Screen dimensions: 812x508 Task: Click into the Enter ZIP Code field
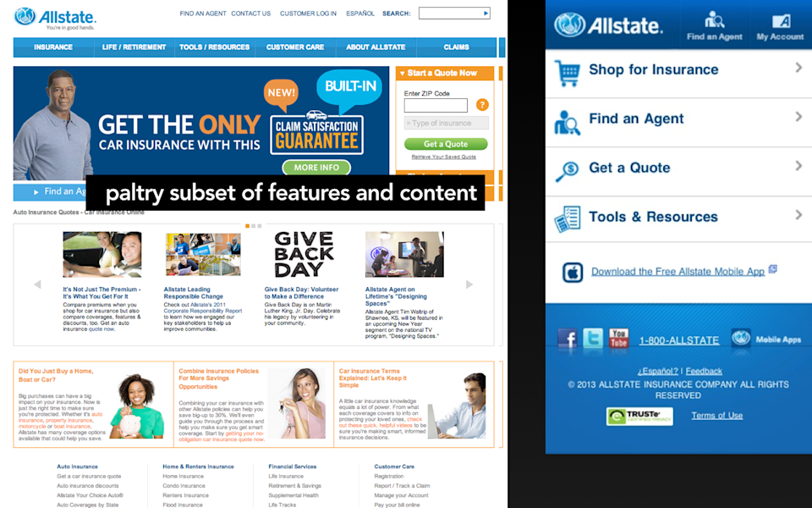tap(436, 105)
